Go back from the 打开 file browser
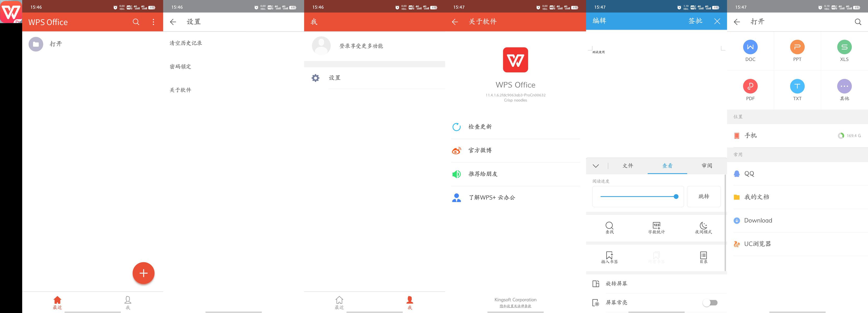 [737, 22]
